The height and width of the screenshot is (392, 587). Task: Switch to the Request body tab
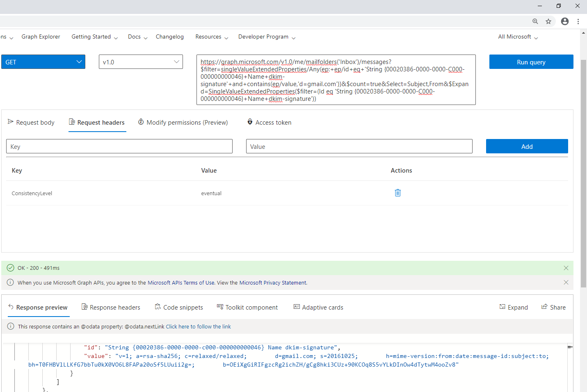[x=31, y=122]
